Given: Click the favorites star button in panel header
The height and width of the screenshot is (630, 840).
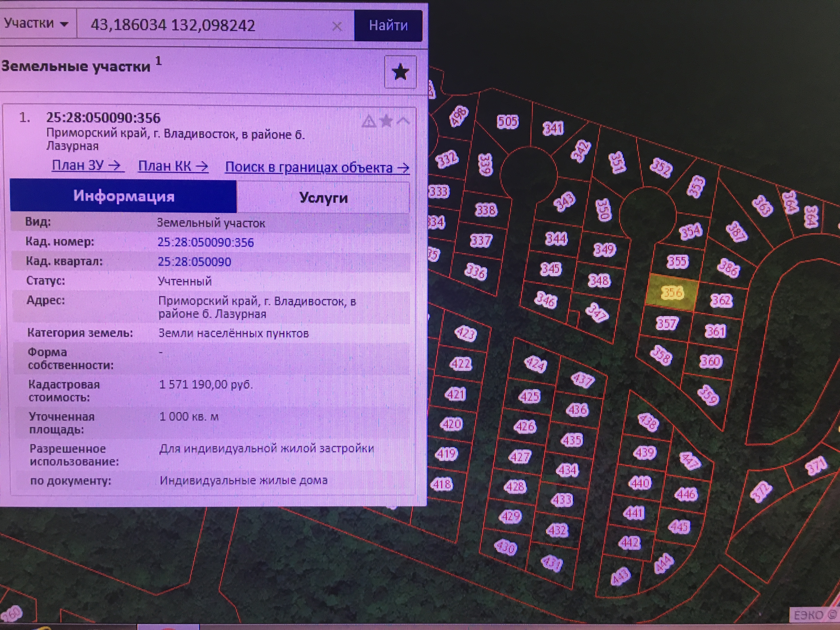Looking at the screenshot, I should coord(400,72).
